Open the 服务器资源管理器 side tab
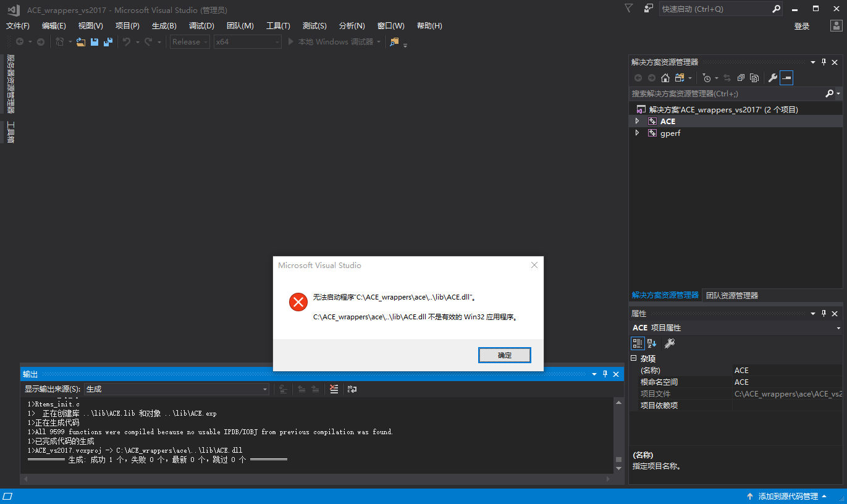 10,84
